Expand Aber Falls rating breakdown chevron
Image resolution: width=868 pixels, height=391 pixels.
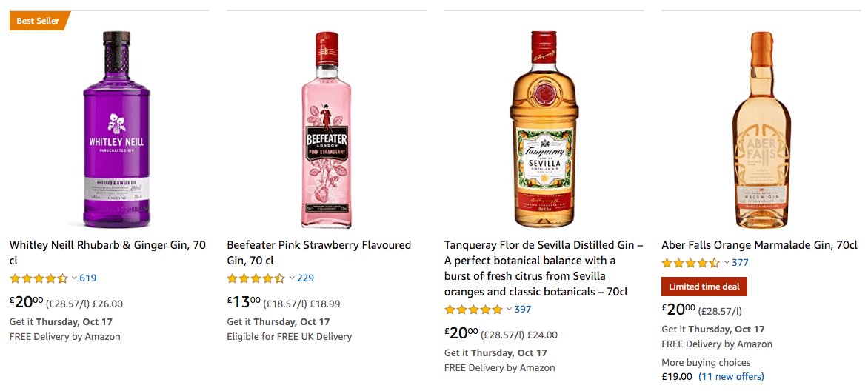pos(727,263)
